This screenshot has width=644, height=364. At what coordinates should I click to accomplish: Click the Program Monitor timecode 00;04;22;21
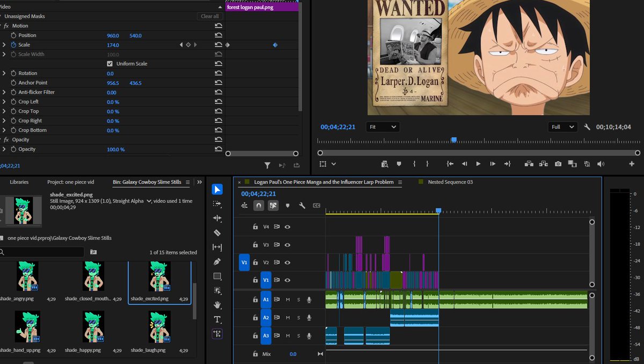[338, 127]
